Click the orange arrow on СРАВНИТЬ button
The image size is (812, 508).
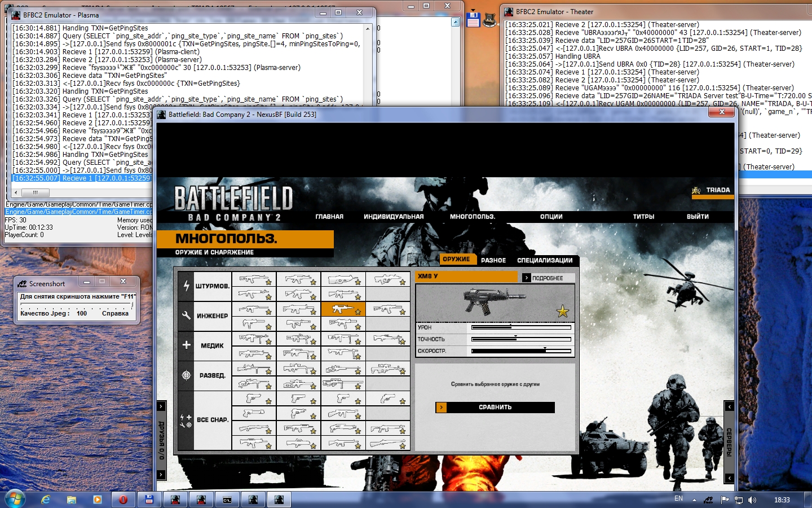[x=441, y=407]
